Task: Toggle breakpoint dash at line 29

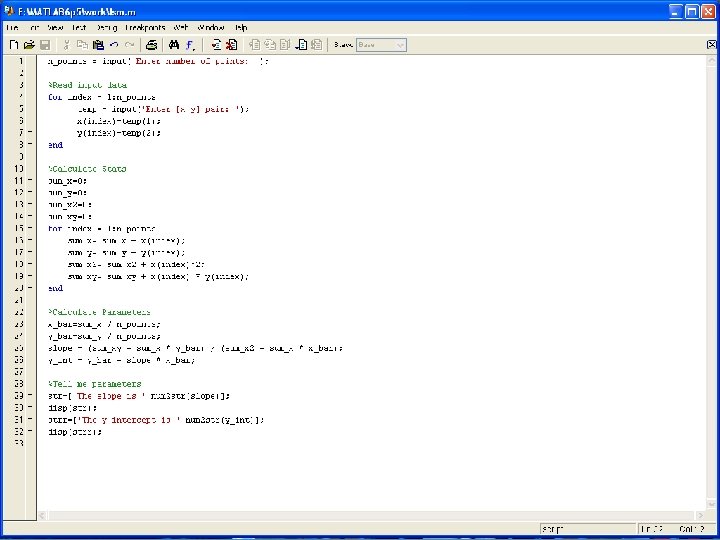Action: 30,395
